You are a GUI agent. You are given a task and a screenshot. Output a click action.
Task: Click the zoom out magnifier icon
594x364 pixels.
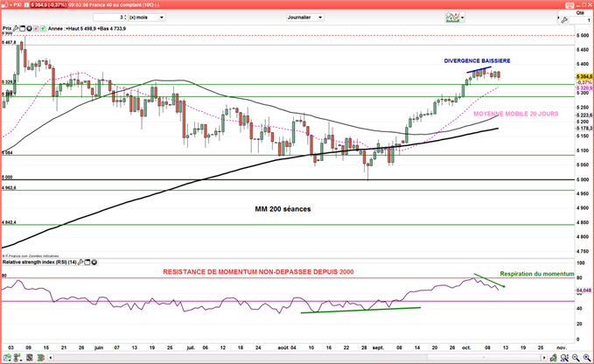click(x=576, y=357)
